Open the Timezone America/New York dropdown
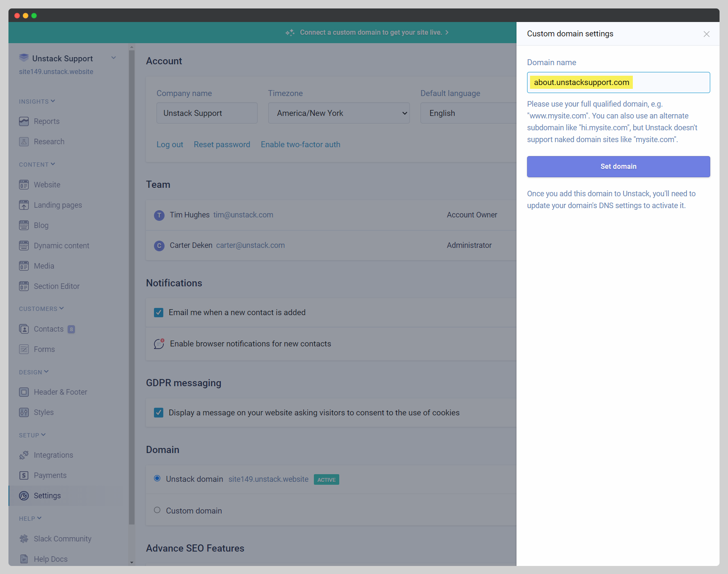Screen dimensions: 728x574 [338, 113]
